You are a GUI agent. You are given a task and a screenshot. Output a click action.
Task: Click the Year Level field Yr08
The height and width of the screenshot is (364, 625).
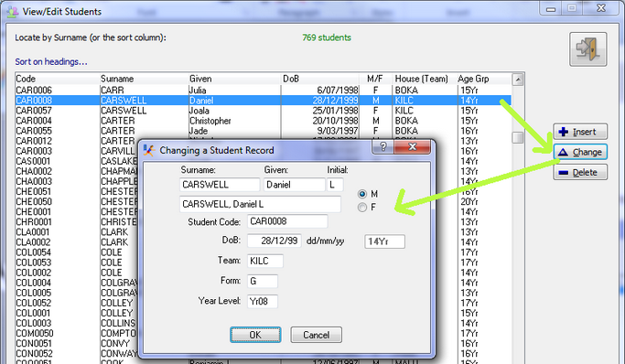pyautogui.click(x=263, y=301)
